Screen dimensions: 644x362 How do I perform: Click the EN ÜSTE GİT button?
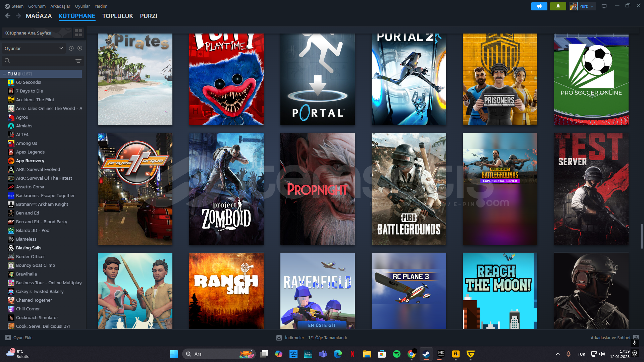(322, 325)
